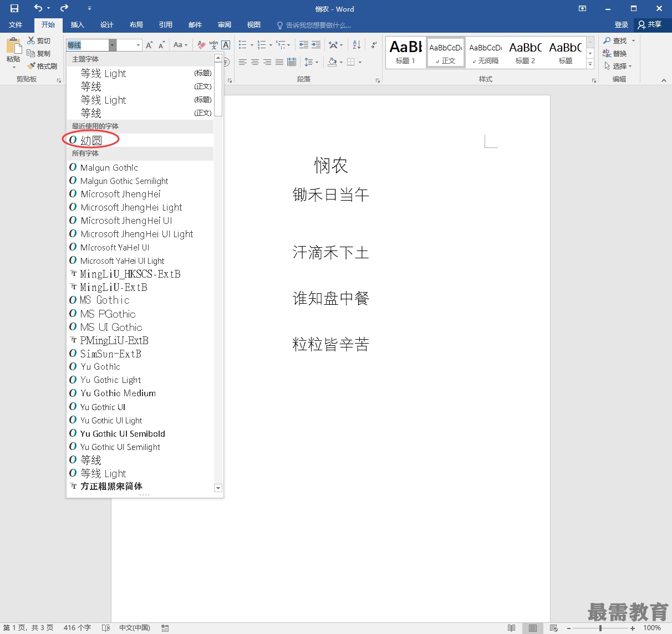
Task: Cut selection with the 剪切 button
Action: (x=39, y=40)
